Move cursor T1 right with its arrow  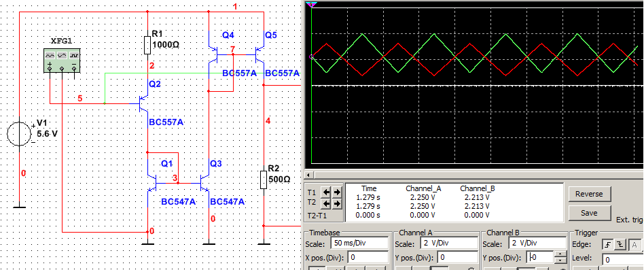(337, 192)
